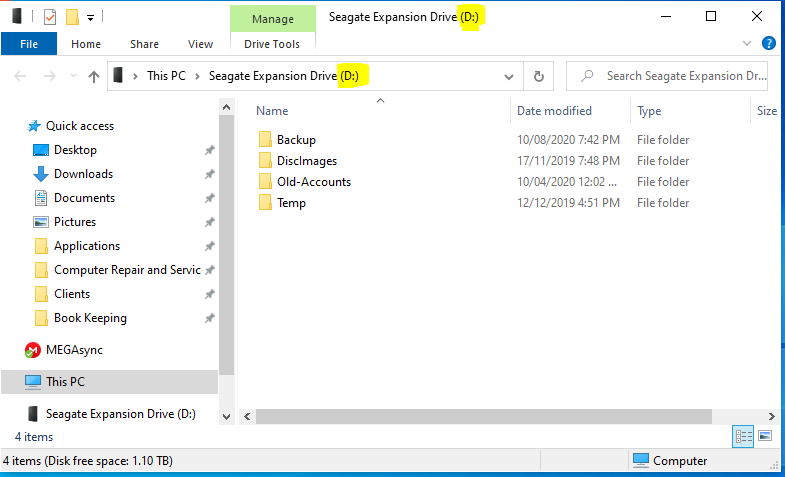Select the Temp folder
The image size is (785, 477).
click(x=291, y=203)
